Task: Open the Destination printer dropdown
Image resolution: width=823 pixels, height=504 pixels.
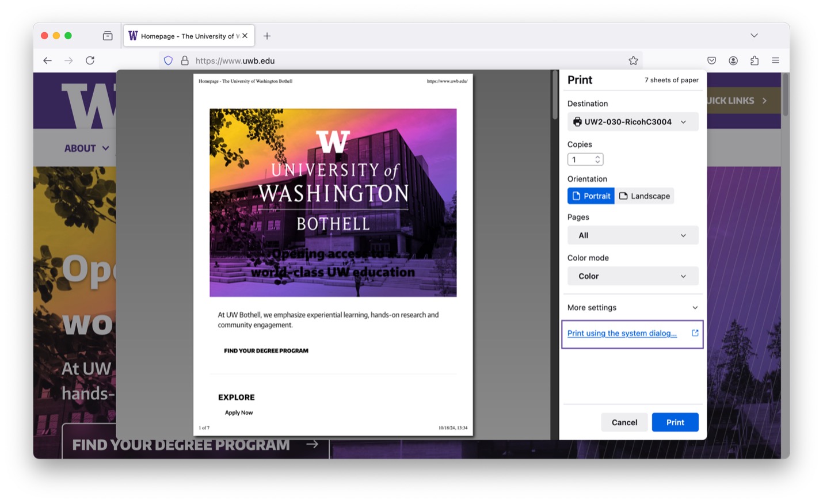Action: (633, 121)
